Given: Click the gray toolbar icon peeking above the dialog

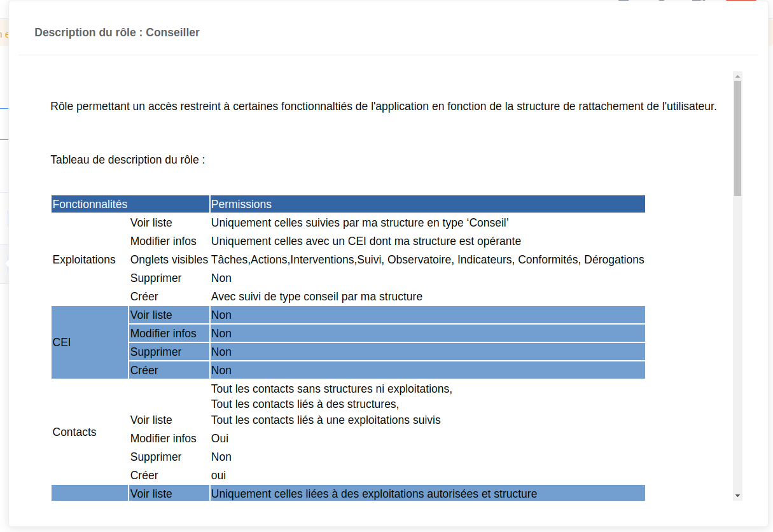Looking at the screenshot, I should (x=623, y=2).
